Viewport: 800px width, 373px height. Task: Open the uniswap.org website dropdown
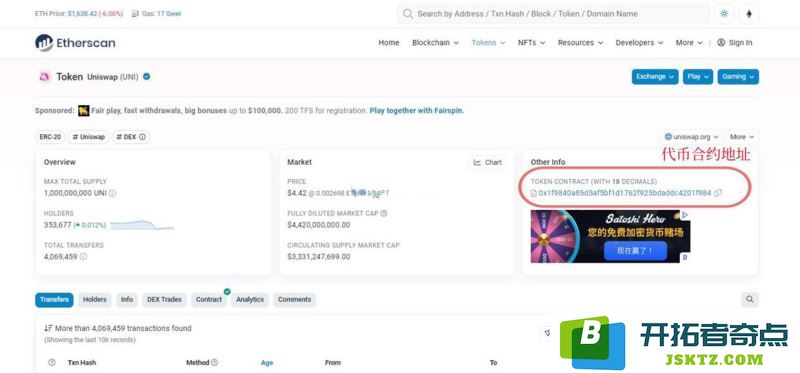(x=691, y=137)
